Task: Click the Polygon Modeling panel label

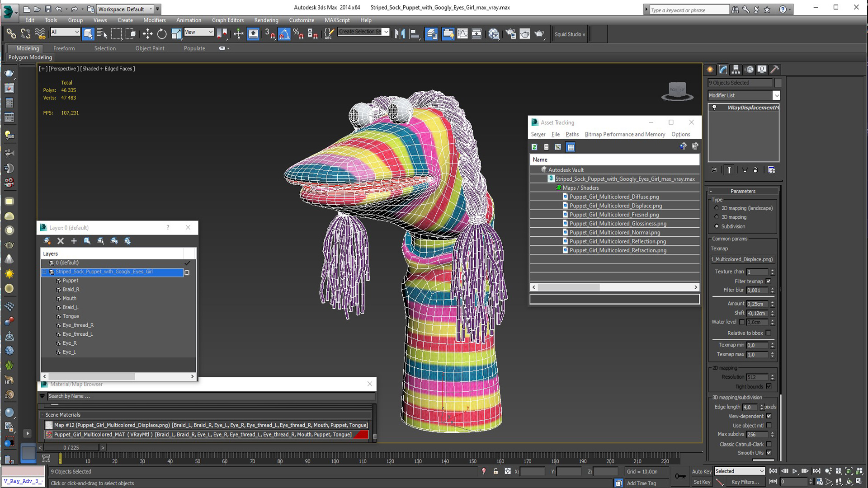Action: click(x=30, y=57)
